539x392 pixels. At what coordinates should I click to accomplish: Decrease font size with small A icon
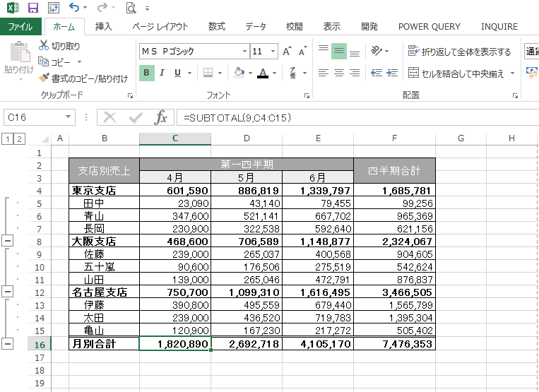coord(302,52)
